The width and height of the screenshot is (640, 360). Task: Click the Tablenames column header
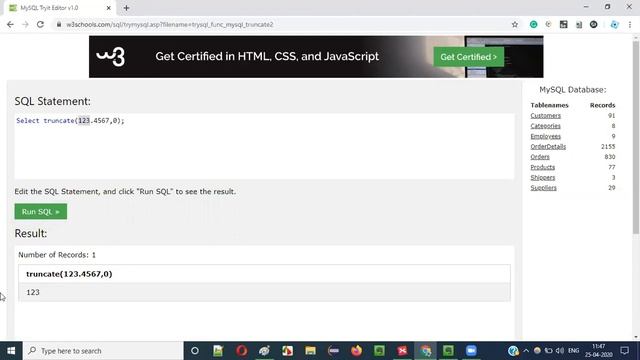click(x=549, y=105)
